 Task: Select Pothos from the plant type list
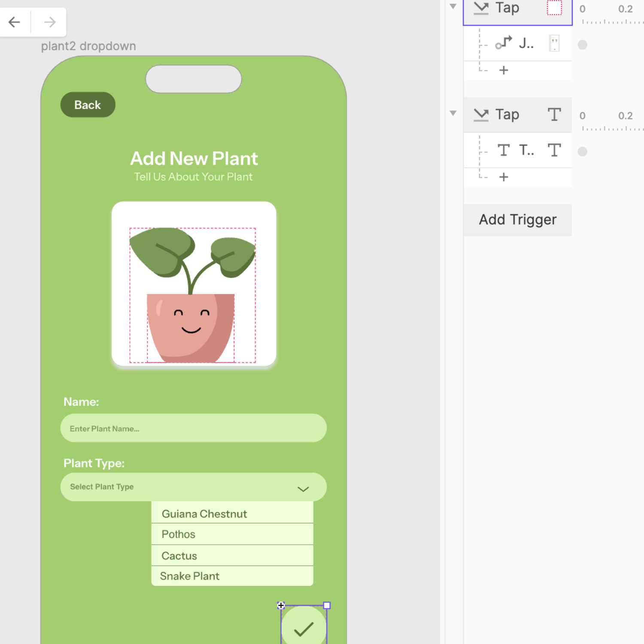coord(232,534)
